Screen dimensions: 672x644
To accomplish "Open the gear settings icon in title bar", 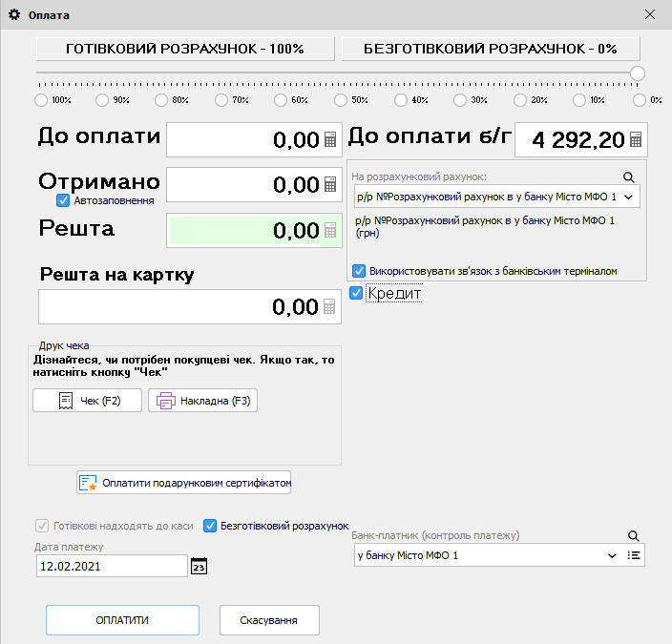I will (14, 15).
